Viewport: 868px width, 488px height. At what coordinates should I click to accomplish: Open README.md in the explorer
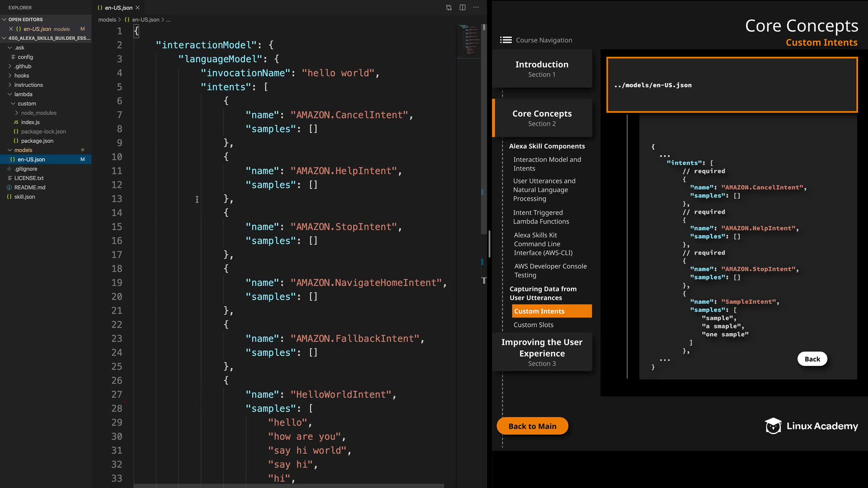coord(30,188)
